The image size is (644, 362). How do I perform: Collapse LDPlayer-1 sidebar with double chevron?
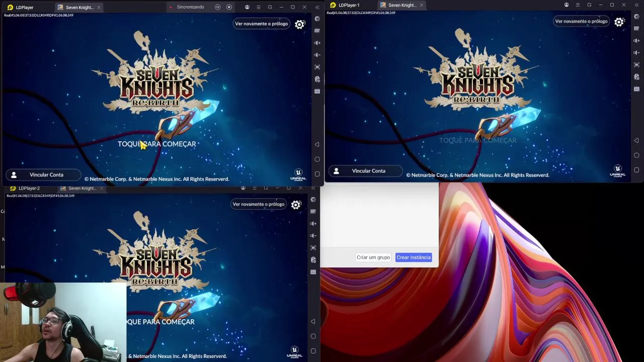pos(636,5)
